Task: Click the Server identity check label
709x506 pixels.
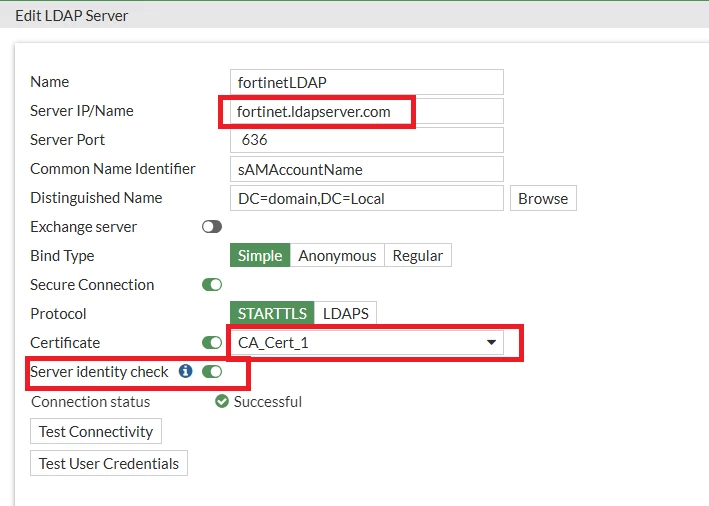Action: click(99, 372)
